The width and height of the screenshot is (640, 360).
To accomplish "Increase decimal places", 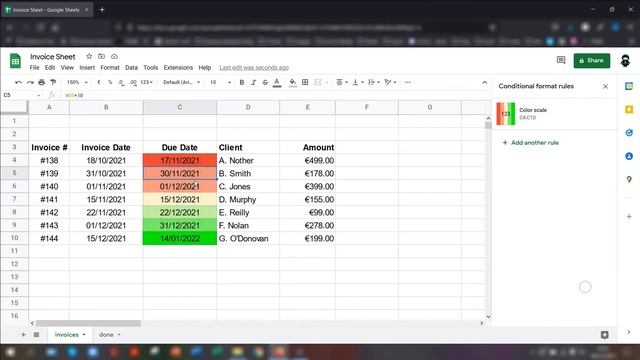I will [133, 82].
